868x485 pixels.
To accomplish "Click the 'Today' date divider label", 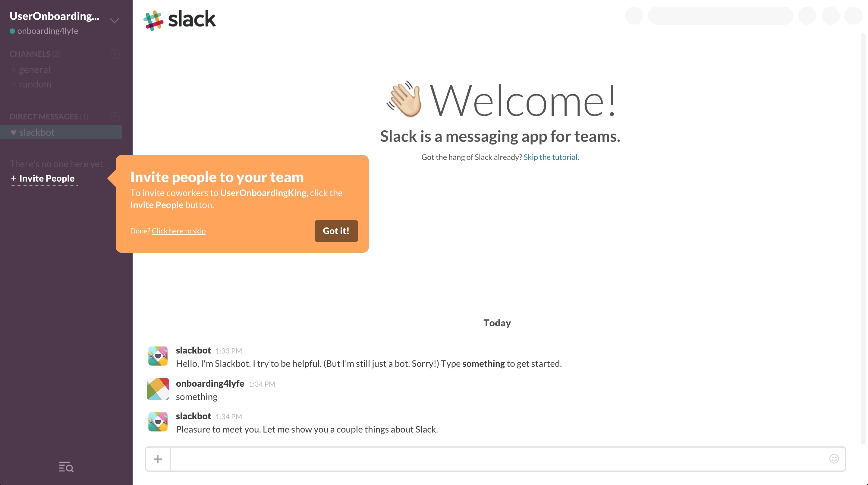I will pos(497,323).
